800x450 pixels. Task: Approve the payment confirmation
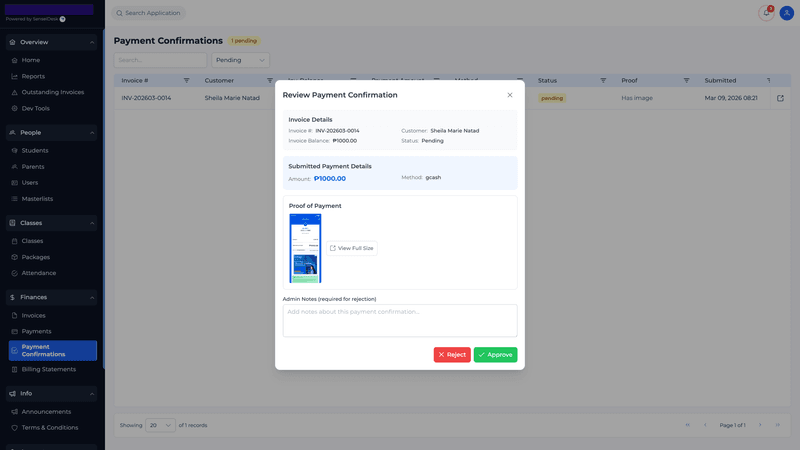tap(495, 355)
